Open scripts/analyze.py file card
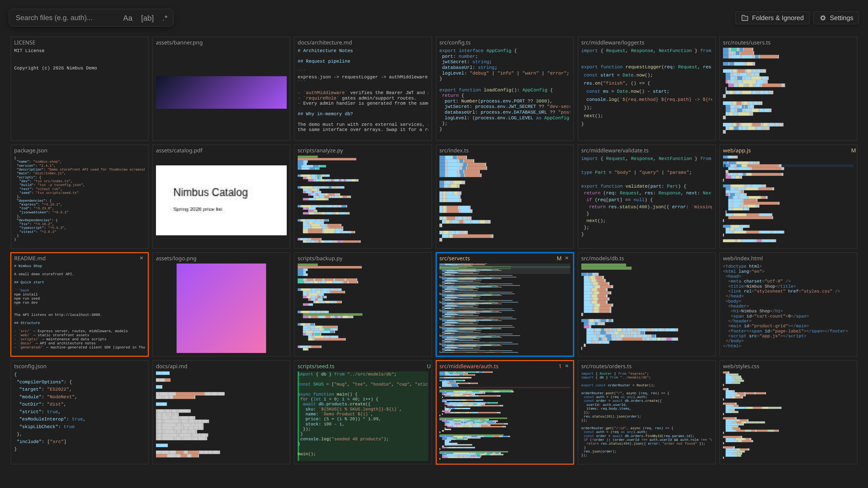This screenshot has width=868, height=488. coord(363,197)
